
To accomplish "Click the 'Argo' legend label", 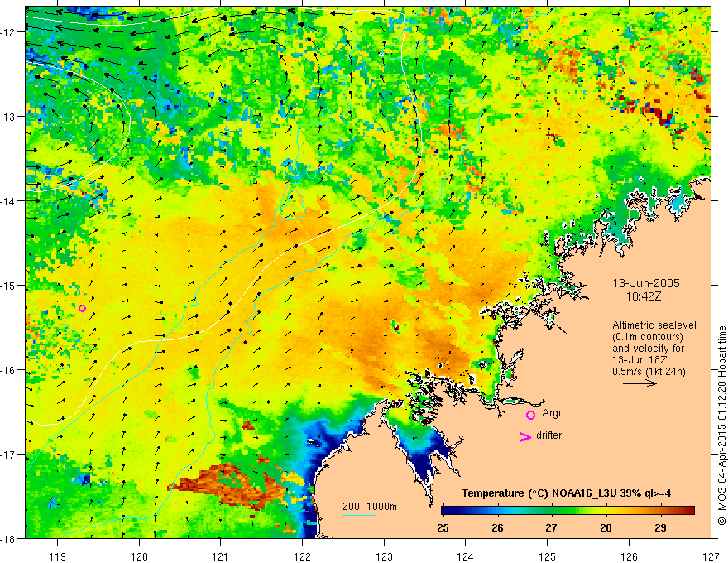I will [553, 413].
